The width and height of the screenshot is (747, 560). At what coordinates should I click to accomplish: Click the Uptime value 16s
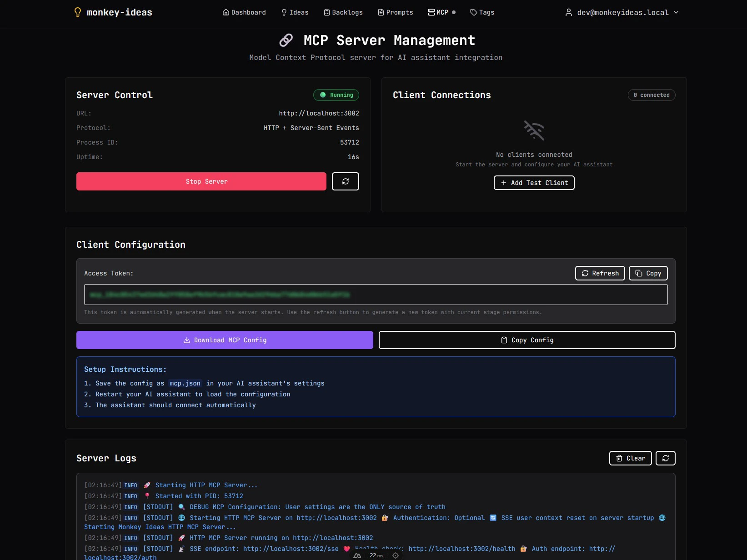[x=353, y=157]
